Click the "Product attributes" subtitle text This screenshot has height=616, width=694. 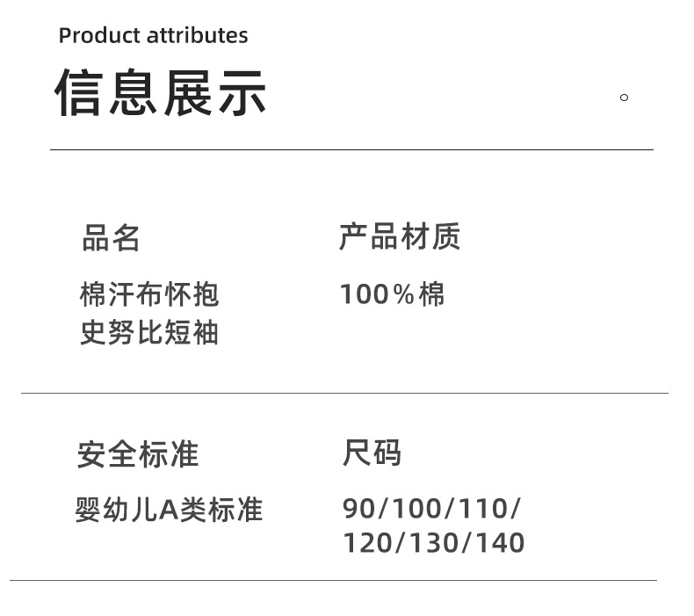(153, 36)
